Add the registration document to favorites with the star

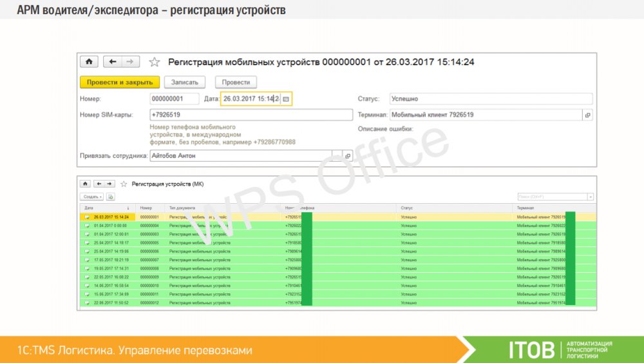click(154, 63)
